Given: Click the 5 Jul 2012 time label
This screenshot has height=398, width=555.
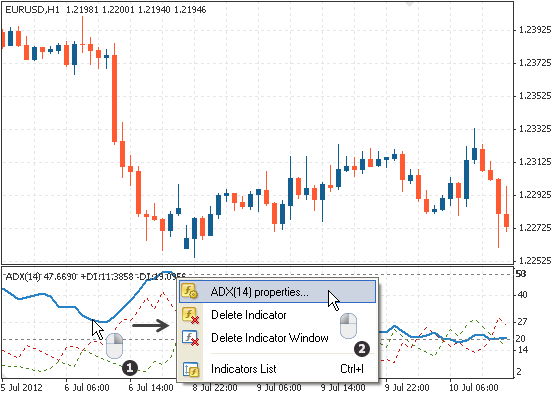Looking at the screenshot, I should pyautogui.click(x=22, y=388).
